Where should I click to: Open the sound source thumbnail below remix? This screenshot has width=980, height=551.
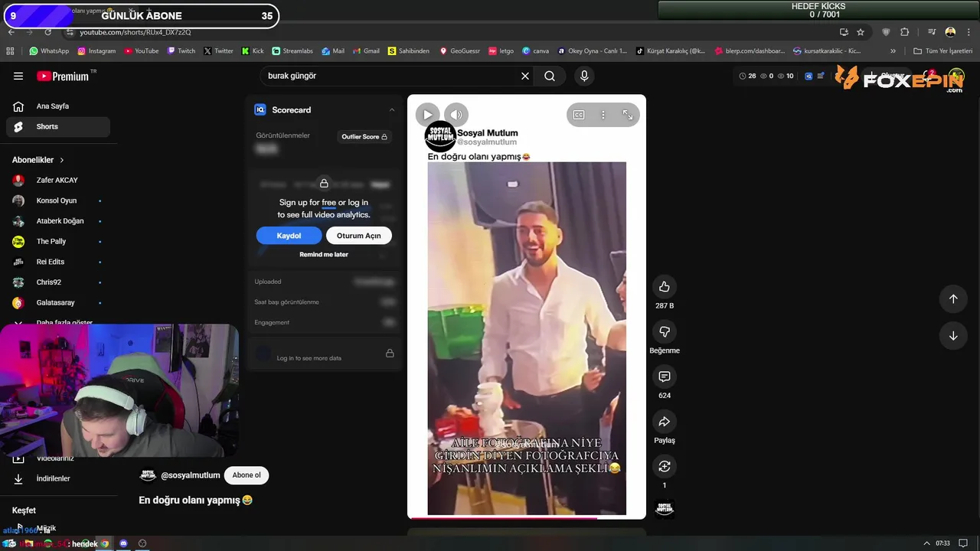click(x=665, y=508)
